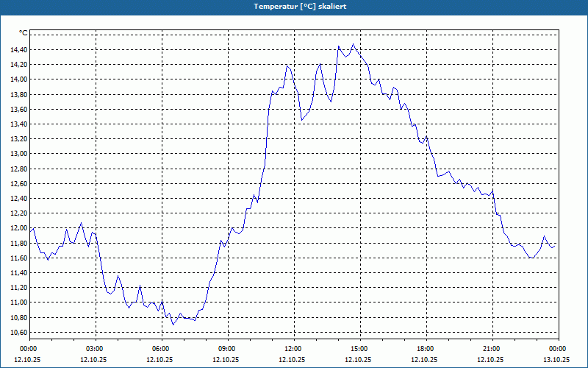The height and width of the screenshot is (368, 588).
Task: Click the 13,00 y-axis temperature label
Action: coord(18,154)
